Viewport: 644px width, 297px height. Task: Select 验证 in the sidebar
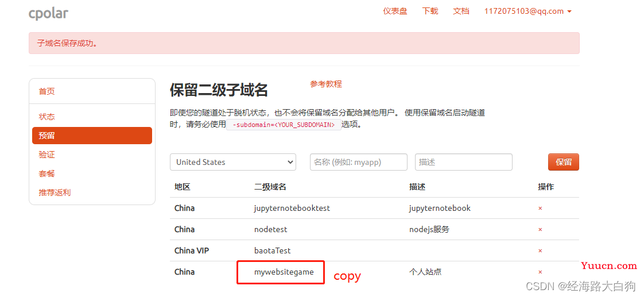pyautogui.click(x=46, y=155)
